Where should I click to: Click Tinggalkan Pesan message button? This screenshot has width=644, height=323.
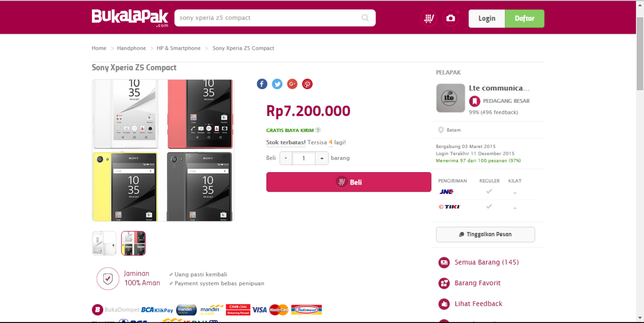485,234
